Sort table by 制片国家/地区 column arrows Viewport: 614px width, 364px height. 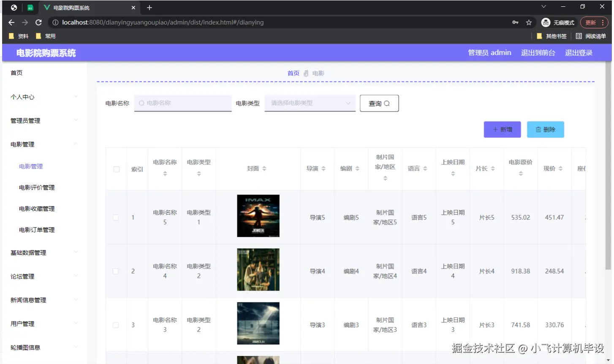pos(385,178)
